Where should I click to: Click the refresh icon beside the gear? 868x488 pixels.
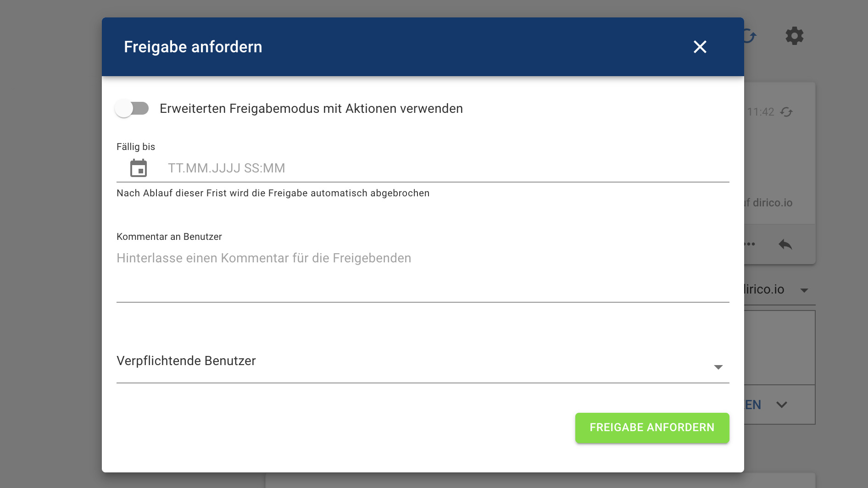click(x=750, y=36)
